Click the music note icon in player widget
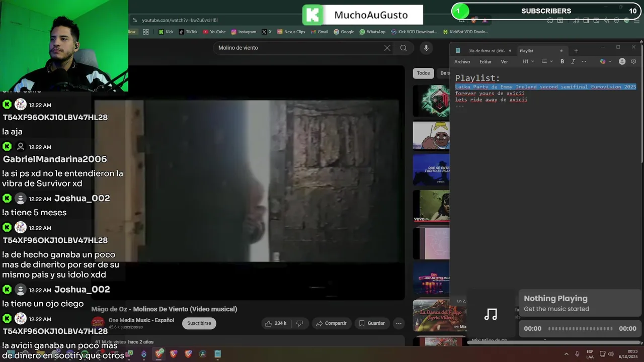The width and height of the screenshot is (644, 362). (x=491, y=314)
